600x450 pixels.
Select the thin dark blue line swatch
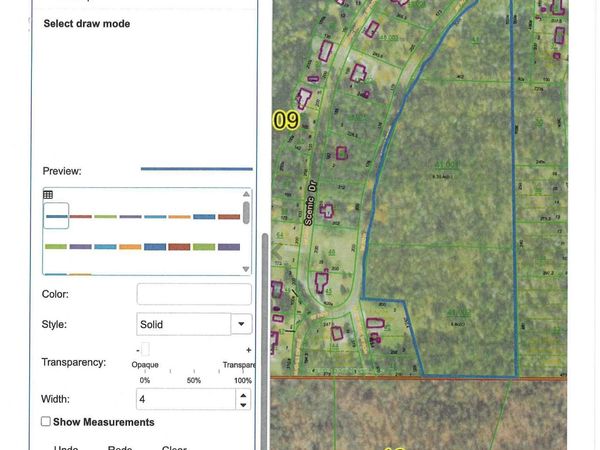point(56,216)
